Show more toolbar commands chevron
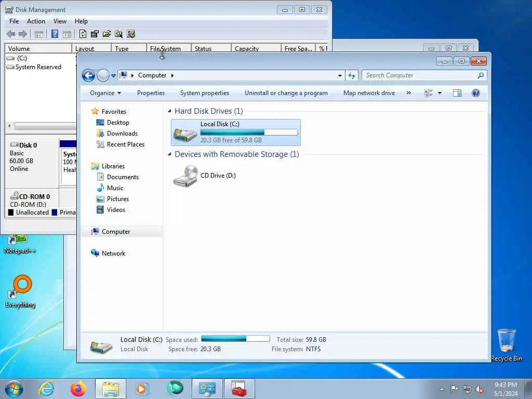Screen dimensions: 532x399 409,92
